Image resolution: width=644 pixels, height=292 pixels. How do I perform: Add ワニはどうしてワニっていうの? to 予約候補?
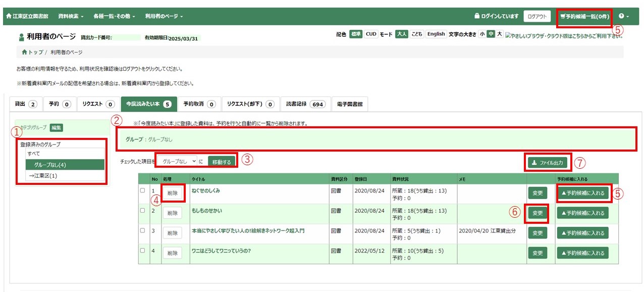coord(583,253)
